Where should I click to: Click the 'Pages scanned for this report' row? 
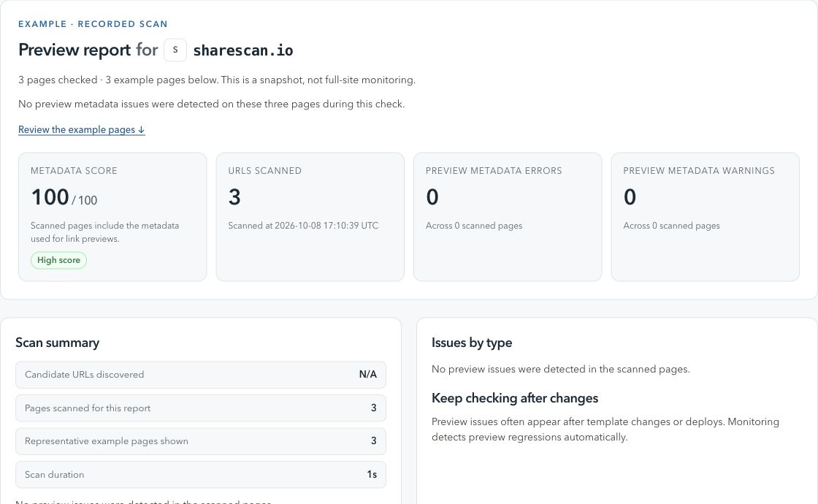tap(201, 408)
